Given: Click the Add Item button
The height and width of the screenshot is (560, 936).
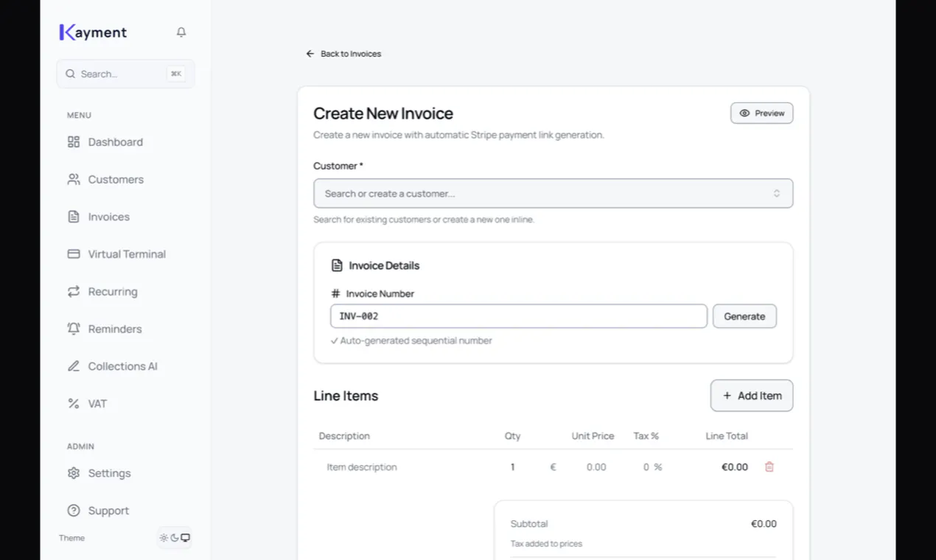Looking at the screenshot, I should 752,396.
